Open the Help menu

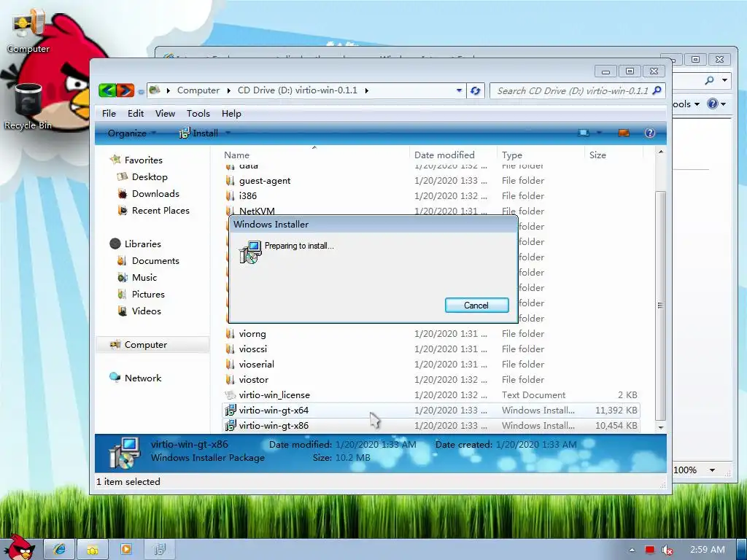[x=231, y=113]
